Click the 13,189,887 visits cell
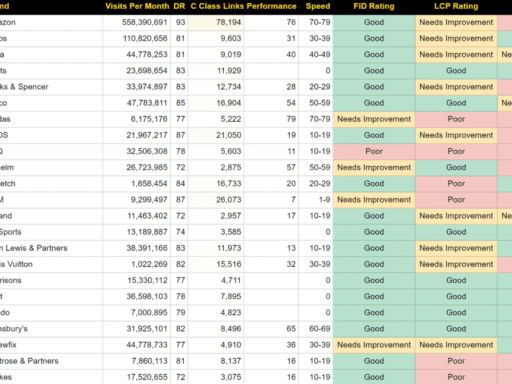512x384 pixels. click(x=137, y=232)
